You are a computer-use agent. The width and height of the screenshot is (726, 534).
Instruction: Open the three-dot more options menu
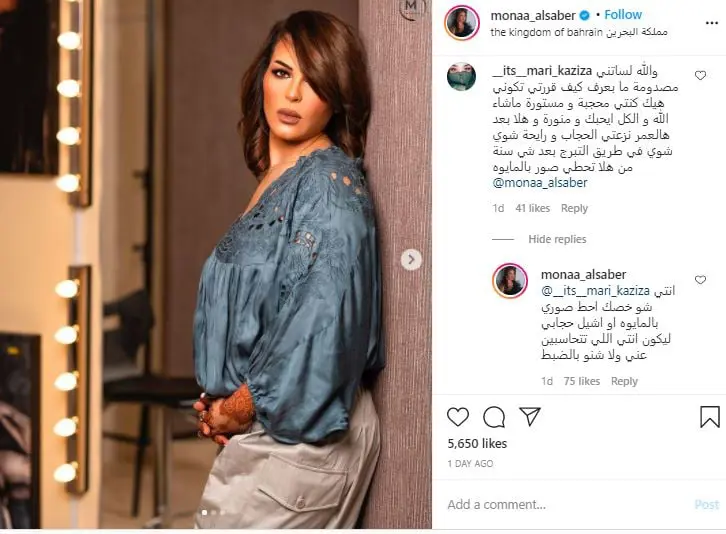[x=711, y=23]
